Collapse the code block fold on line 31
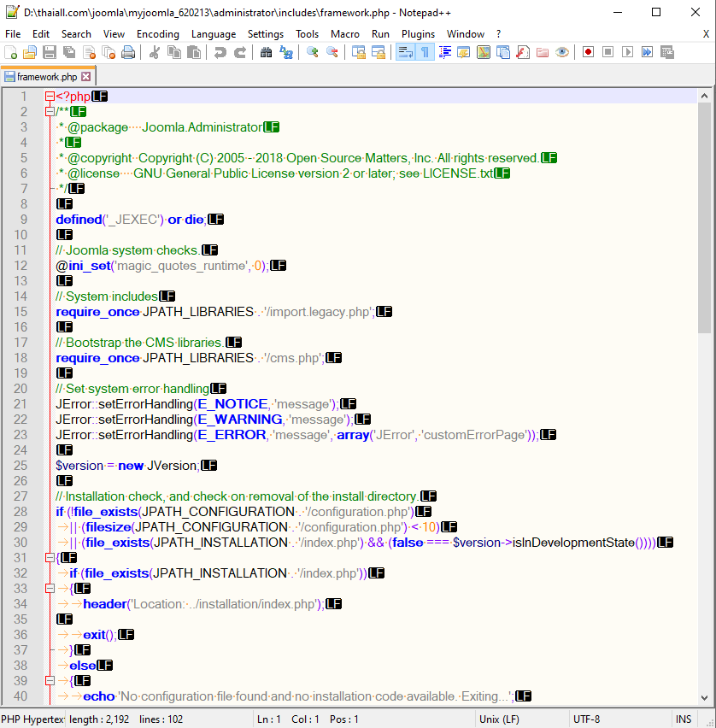Screen dimensions: 716x728 click(50, 557)
